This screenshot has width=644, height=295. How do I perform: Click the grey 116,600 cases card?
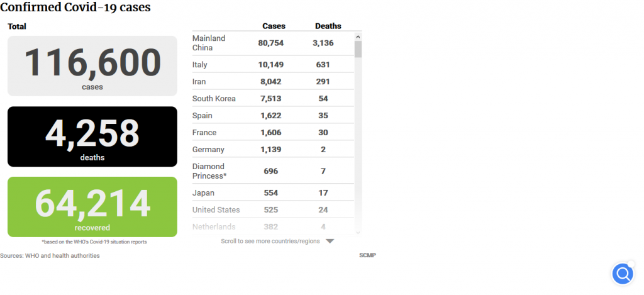tap(92, 66)
